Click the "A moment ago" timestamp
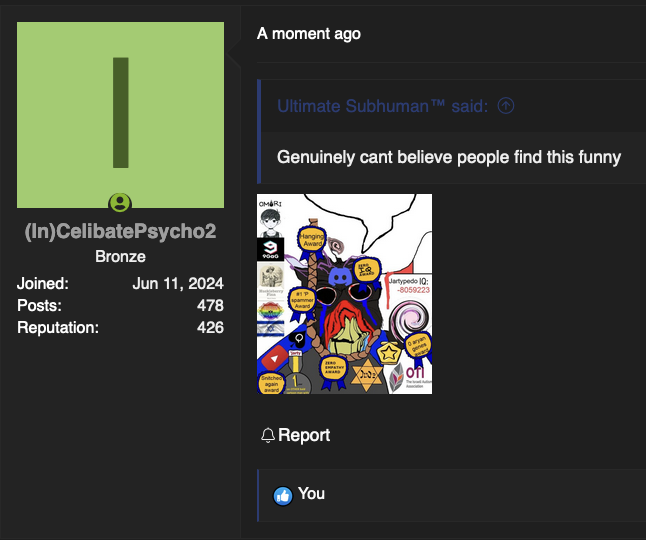The height and width of the screenshot is (540, 646). (309, 34)
